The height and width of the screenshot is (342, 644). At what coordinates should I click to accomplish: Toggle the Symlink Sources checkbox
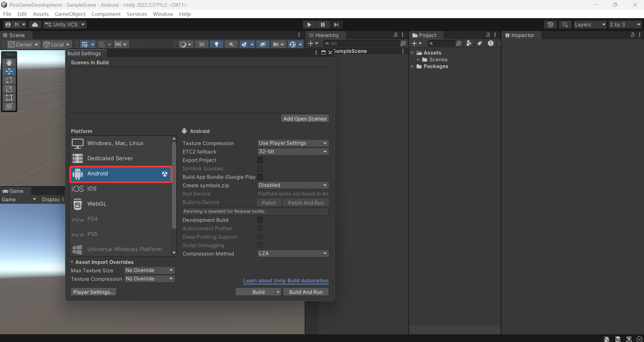(260, 169)
